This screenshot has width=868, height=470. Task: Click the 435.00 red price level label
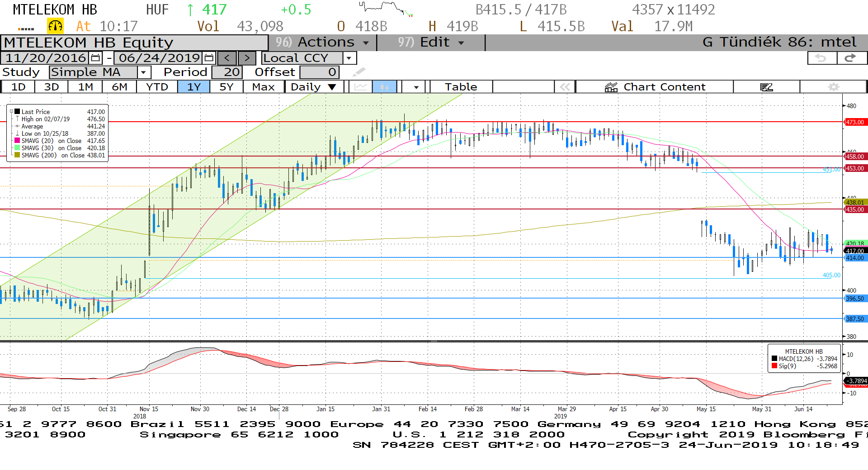point(855,209)
